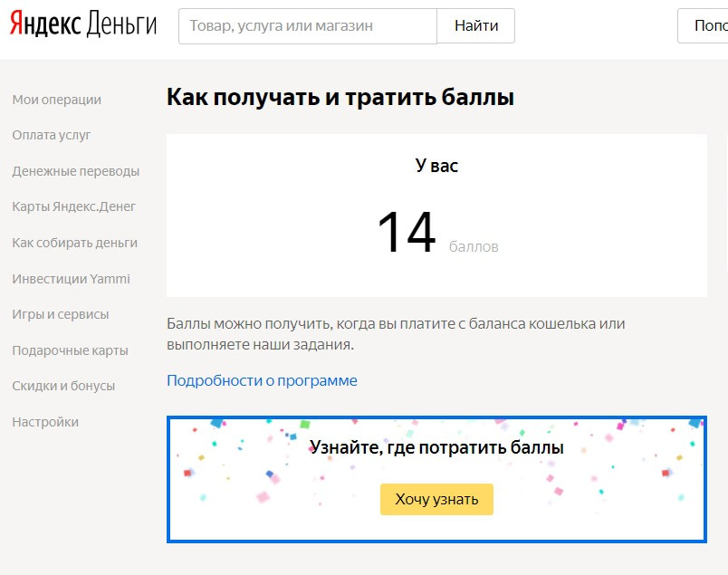Follow the Подробности о программе link

(x=262, y=380)
